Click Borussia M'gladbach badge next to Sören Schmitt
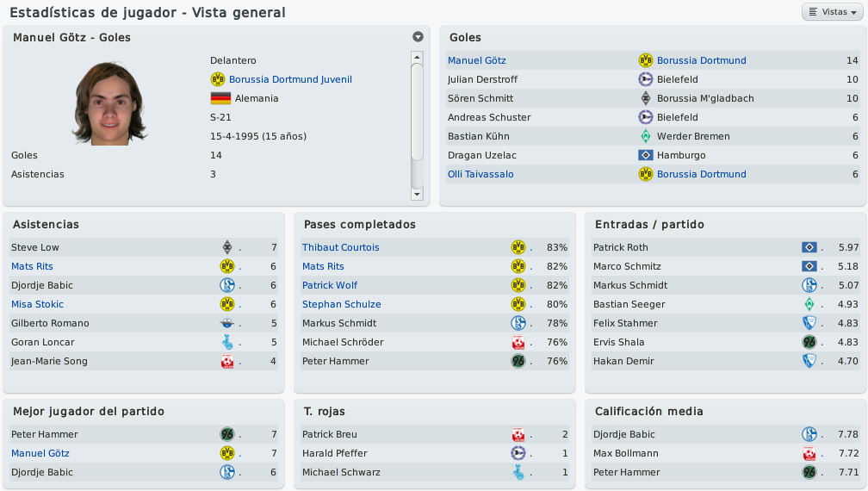868x491 pixels. 646,98
